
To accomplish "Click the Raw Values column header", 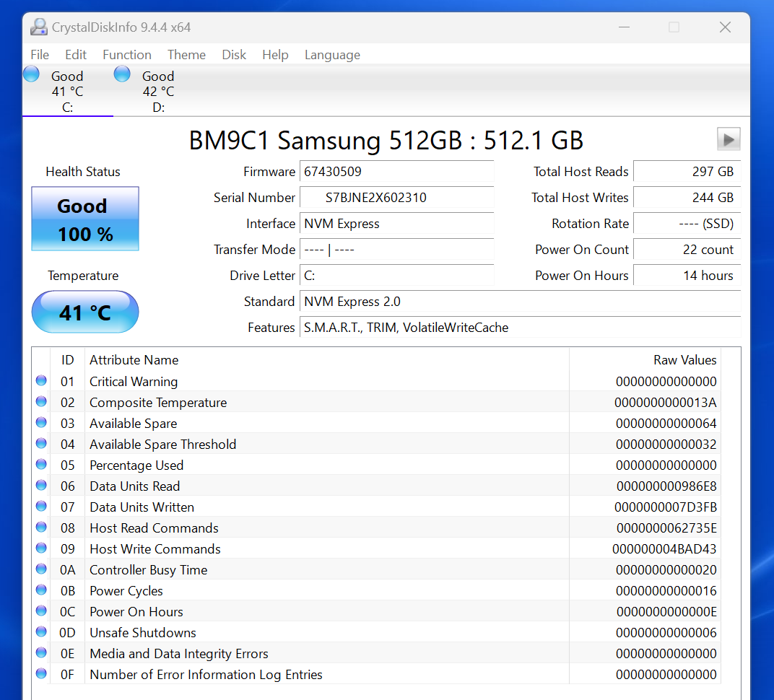I will [645, 359].
